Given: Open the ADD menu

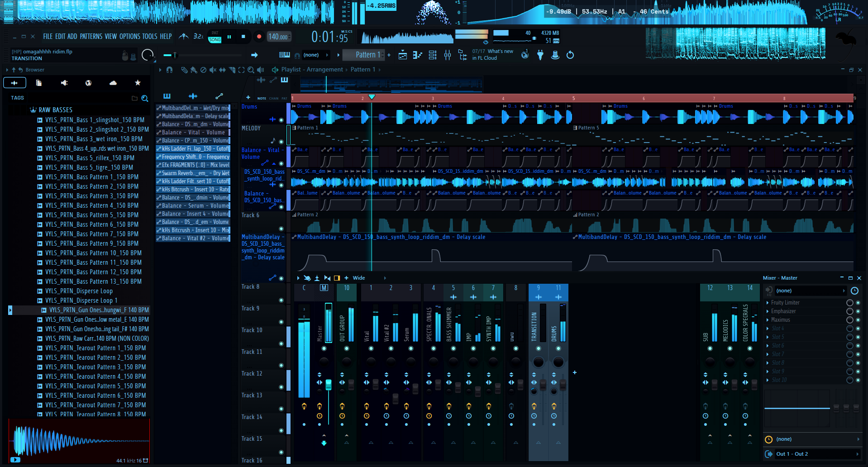Looking at the screenshot, I should (x=72, y=37).
